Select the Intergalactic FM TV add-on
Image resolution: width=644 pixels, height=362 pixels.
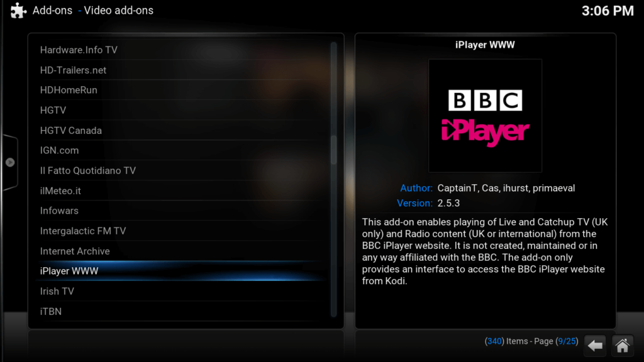[x=84, y=231]
